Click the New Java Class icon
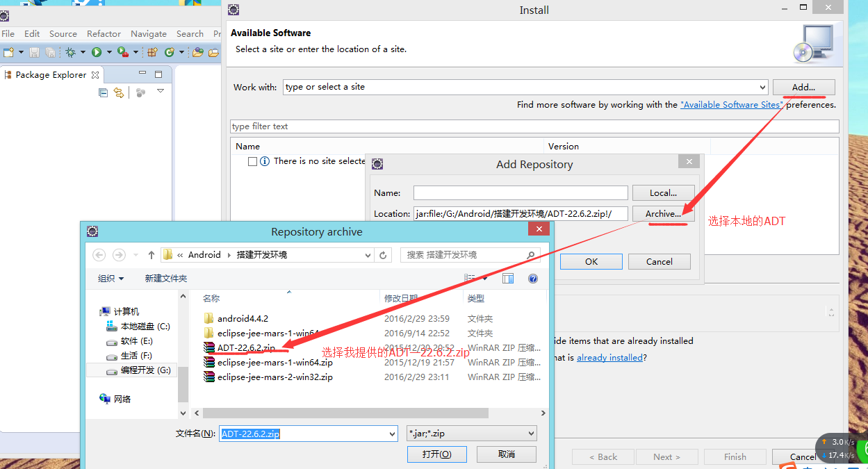The width and height of the screenshot is (868, 469). [x=169, y=52]
